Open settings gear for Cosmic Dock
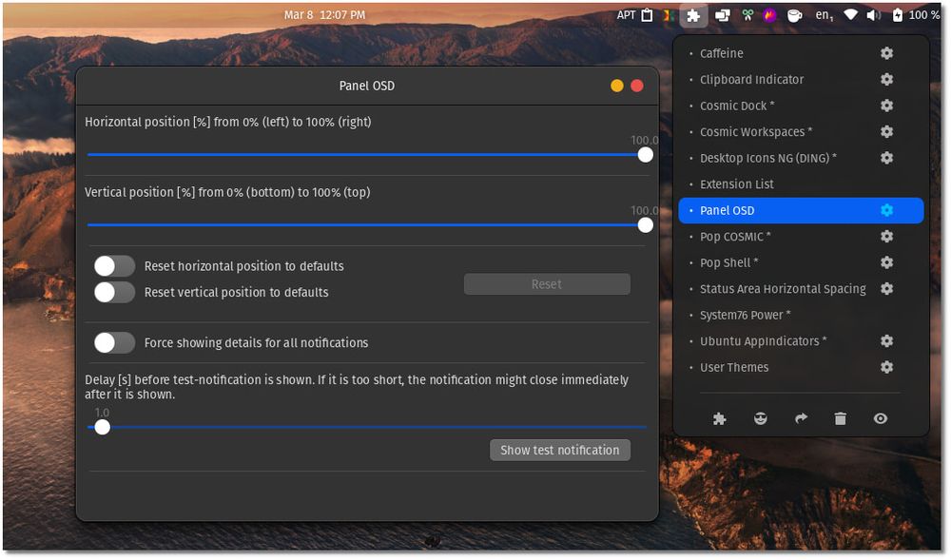 [886, 106]
